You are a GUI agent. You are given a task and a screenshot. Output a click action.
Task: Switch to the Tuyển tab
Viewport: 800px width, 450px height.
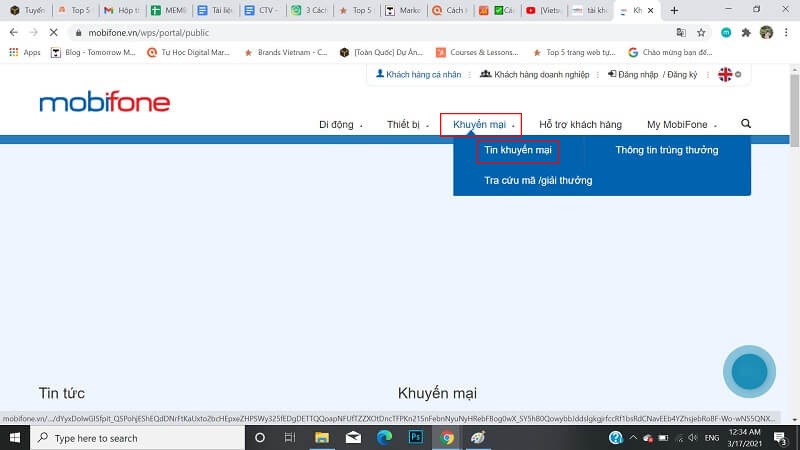pyautogui.click(x=29, y=10)
